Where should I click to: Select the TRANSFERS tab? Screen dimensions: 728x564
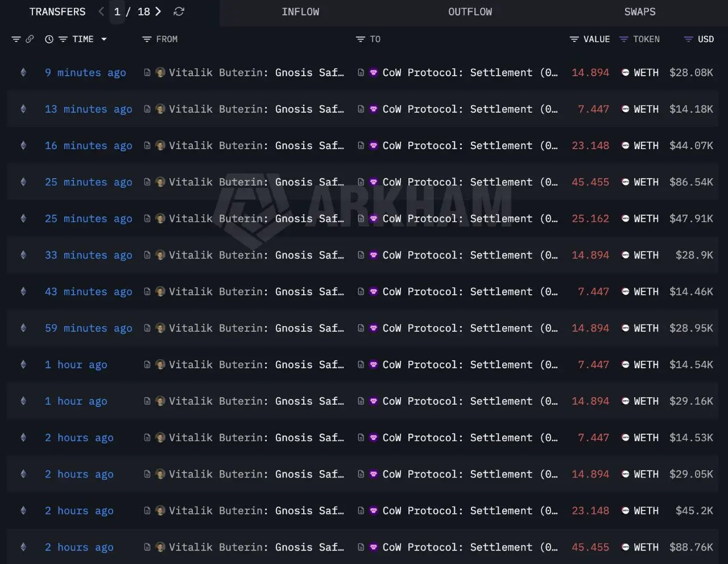57,12
